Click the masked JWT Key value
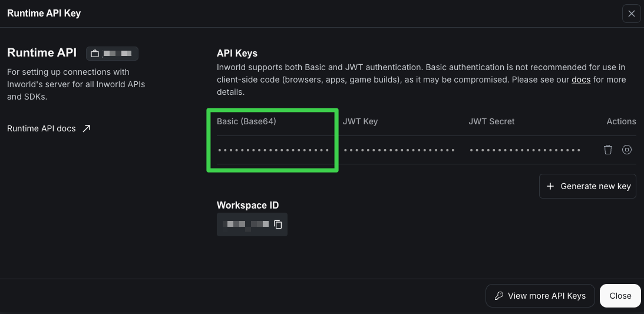 coord(399,150)
